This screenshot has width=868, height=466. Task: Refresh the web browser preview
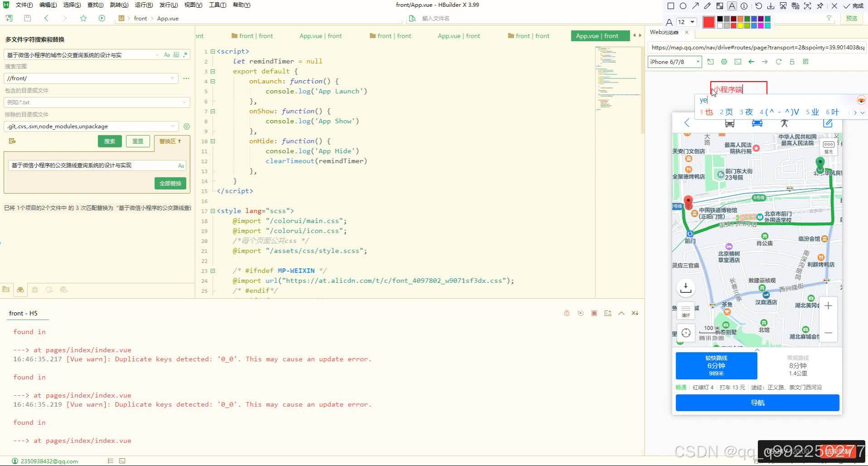(778, 62)
